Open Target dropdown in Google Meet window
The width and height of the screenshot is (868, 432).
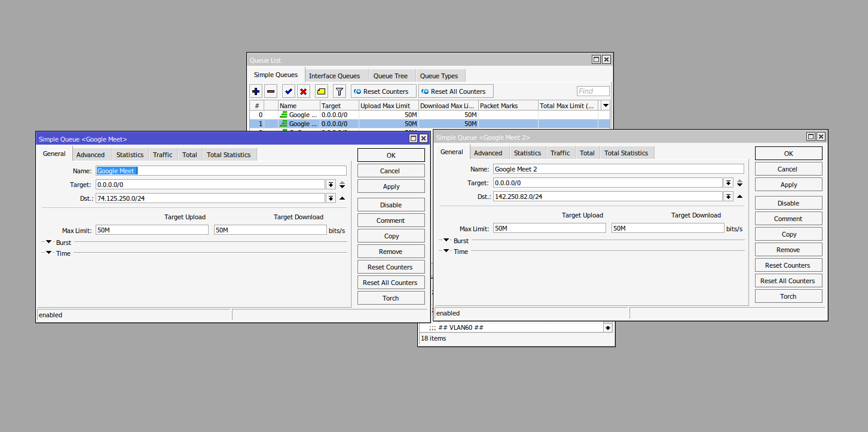(x=331, y=185)
